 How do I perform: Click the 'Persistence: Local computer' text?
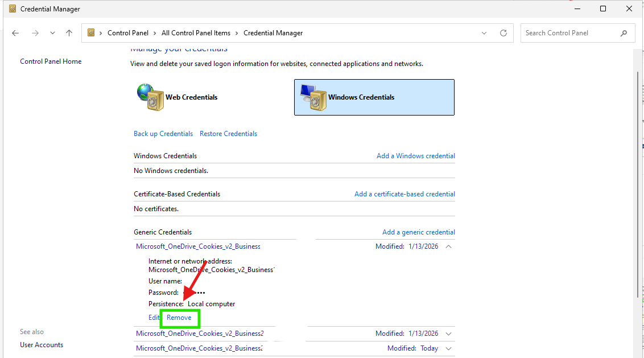(x=192, y=304)
